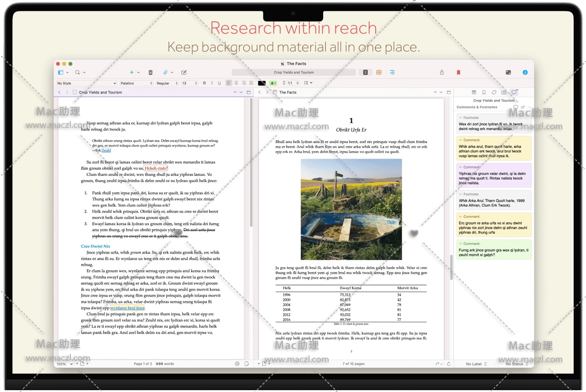This screenshot has width=586, height=392.
Task: Collapse the first Footnote disclosure triangle
Action: click(460, 117)
